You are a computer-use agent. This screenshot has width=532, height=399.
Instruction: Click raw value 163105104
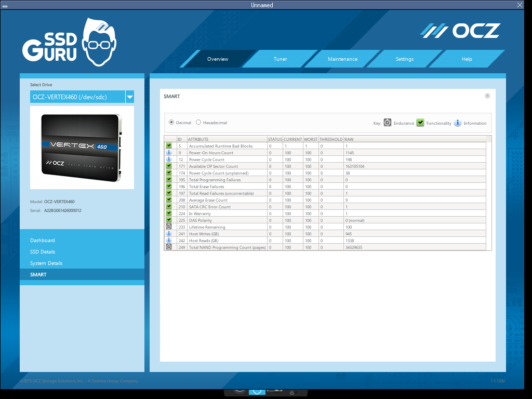pyautogui.click(x=354, y=166)
